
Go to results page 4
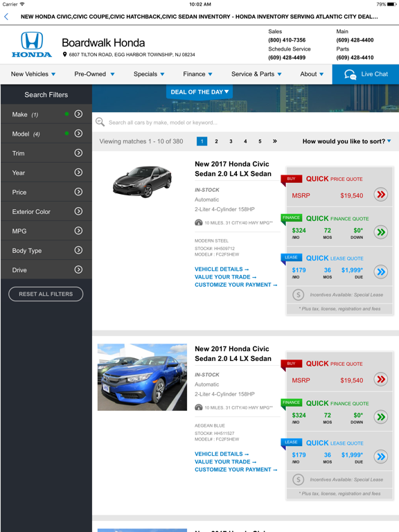pyautogui.click(x=245, y=141)
